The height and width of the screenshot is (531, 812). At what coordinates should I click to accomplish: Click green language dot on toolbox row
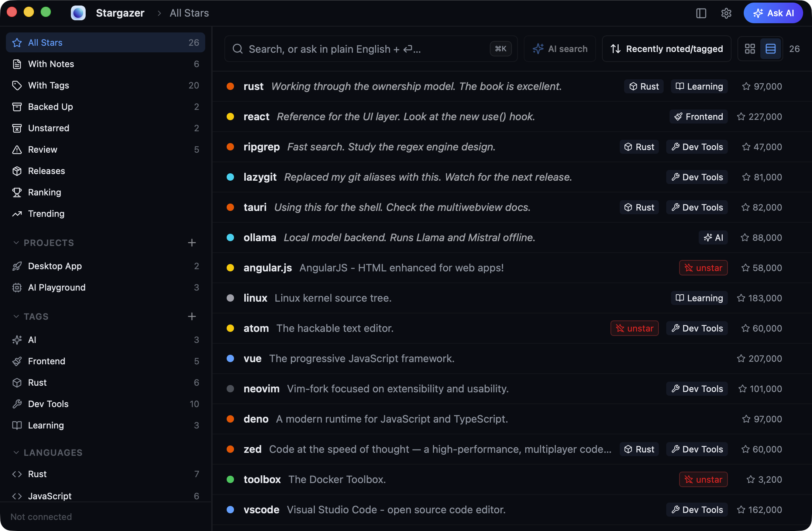coord(230,479)
